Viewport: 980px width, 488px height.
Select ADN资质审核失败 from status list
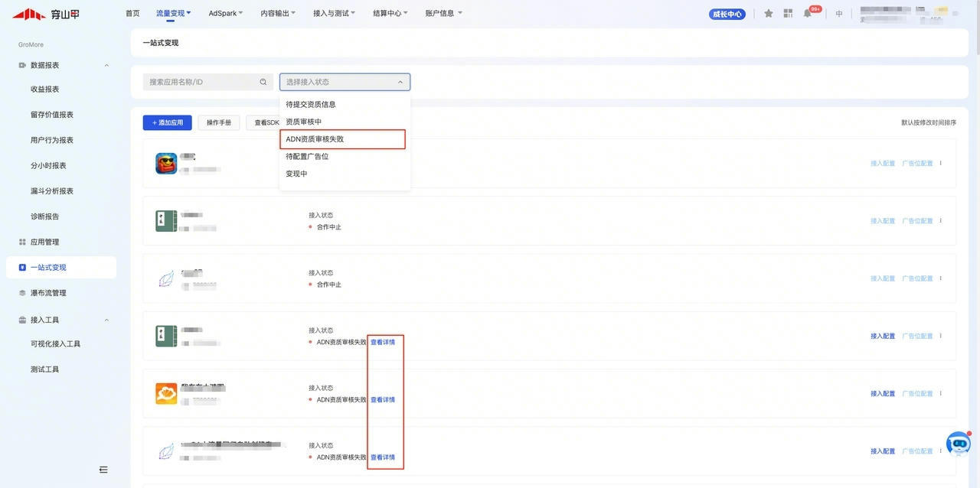pos(315,139)
